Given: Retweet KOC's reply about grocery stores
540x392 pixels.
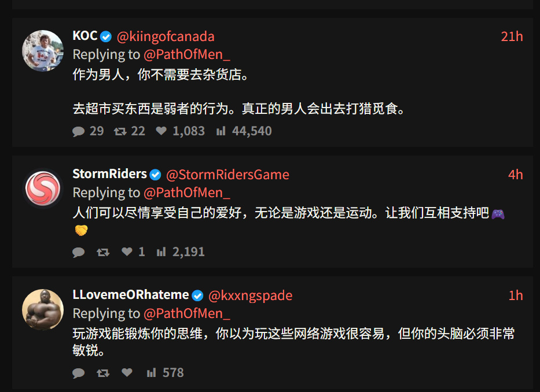Looking at the screenshot, I should tap(120, 131).
